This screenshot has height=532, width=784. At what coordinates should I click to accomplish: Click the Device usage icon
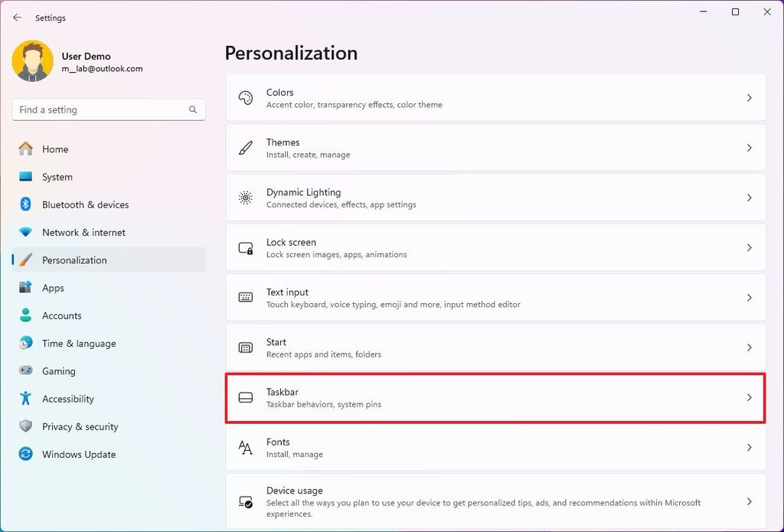point(245,498)
